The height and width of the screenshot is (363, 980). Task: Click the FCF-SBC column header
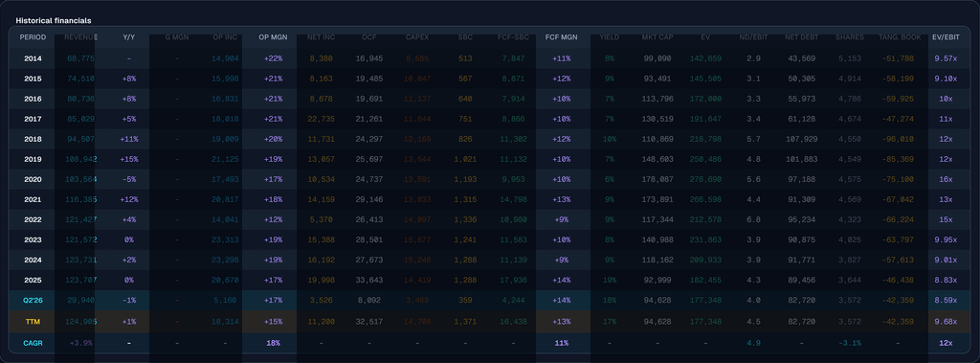tap(513, 37)
